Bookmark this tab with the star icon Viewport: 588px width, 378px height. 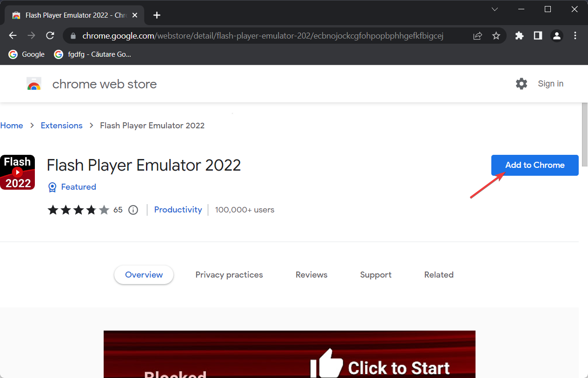[496, 36]
